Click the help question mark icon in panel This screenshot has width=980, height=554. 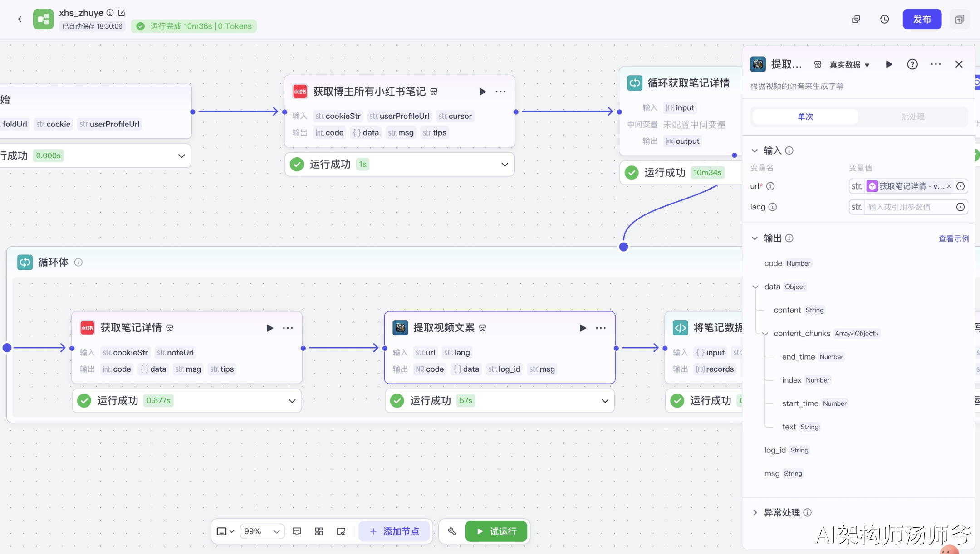pyautogui.click(x=912, y=64)
